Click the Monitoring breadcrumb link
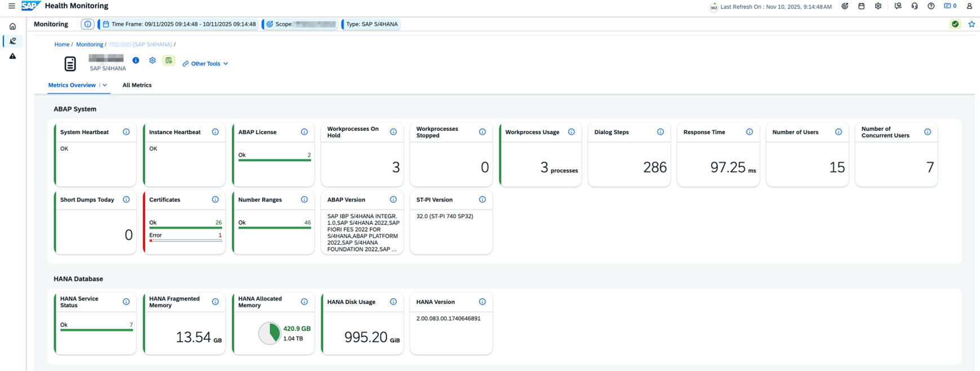980x371 pixels. tap(89, 45)
